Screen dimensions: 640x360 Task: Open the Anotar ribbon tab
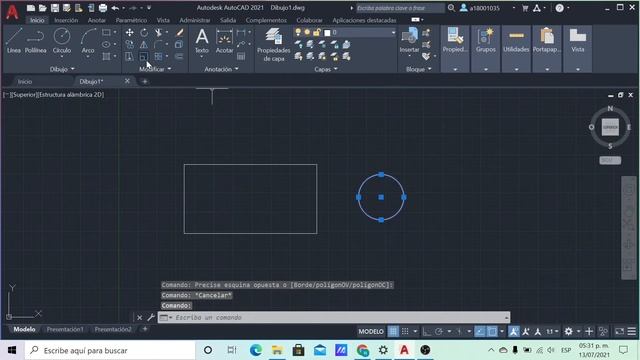click(97, 20)
